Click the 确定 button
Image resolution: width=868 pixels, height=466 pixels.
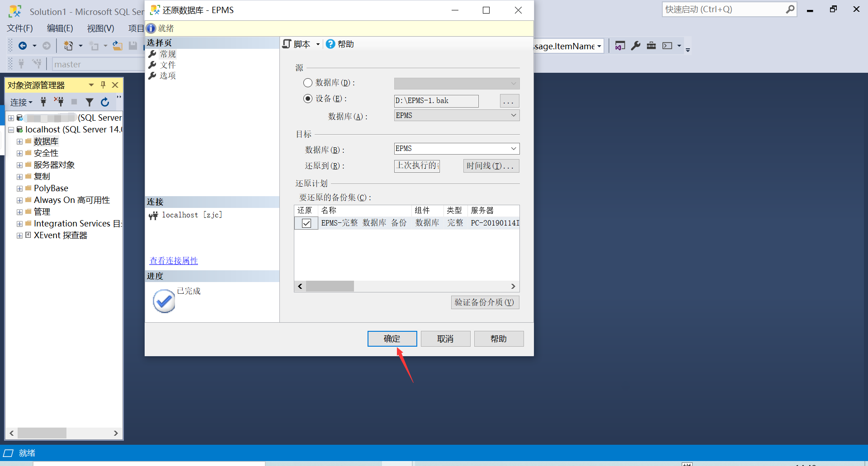coord(392,339)
